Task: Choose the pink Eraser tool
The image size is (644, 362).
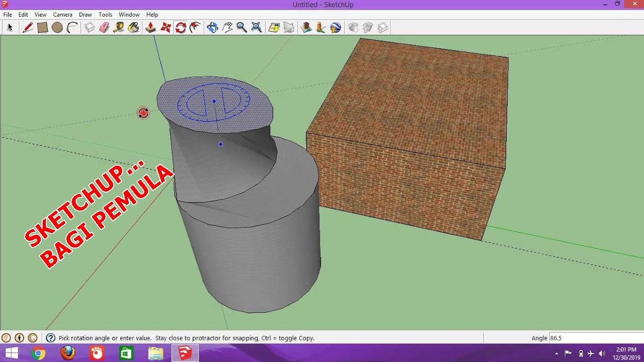Action: (104, 27)
